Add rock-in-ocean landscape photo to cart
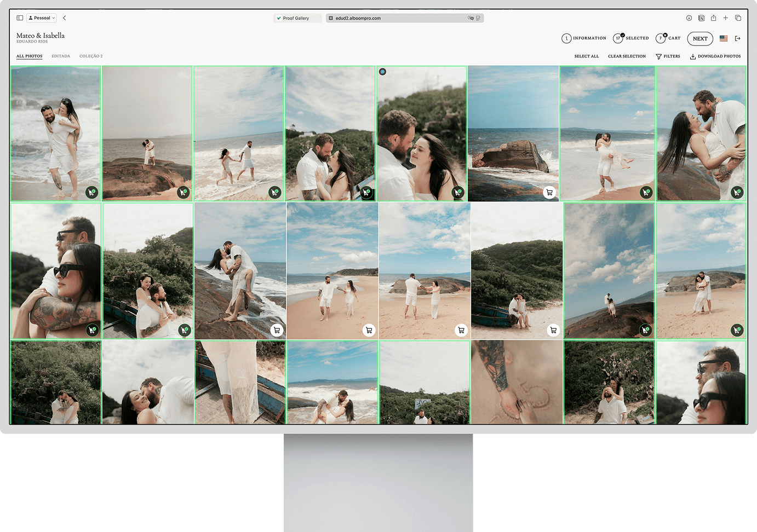Viewport: 757px width, 532px height. pyautogui.click(x=549, y=192)
